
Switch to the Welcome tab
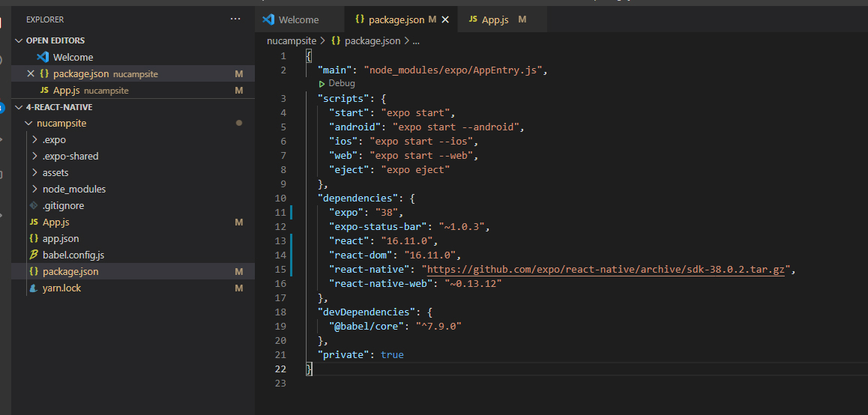(x=298, y=20)
